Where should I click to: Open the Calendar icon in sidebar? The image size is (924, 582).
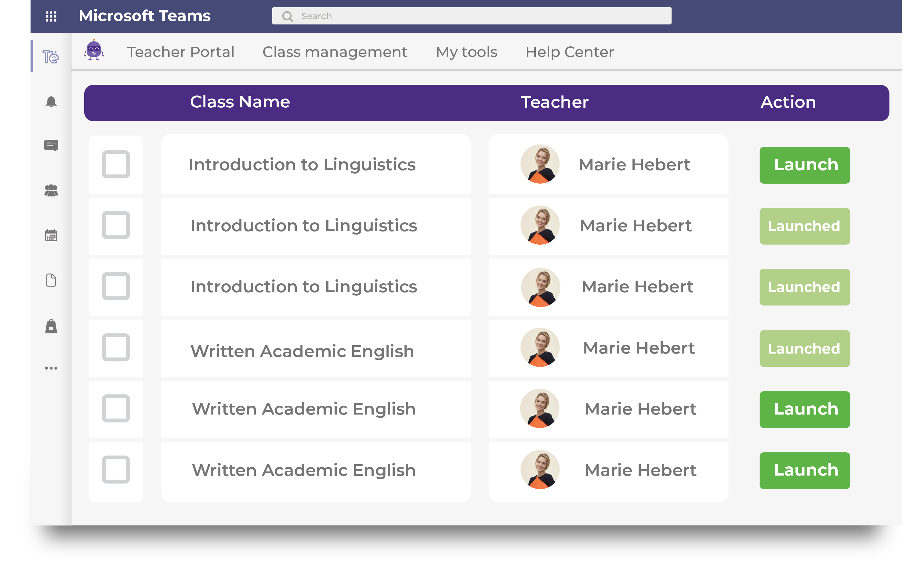[51, 235]
